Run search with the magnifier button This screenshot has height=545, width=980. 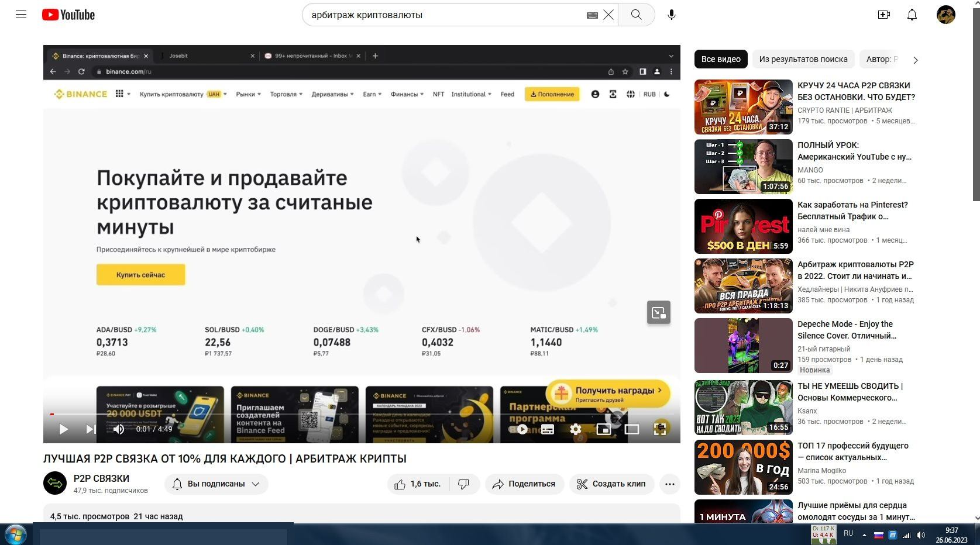click(x=636, y=15)
